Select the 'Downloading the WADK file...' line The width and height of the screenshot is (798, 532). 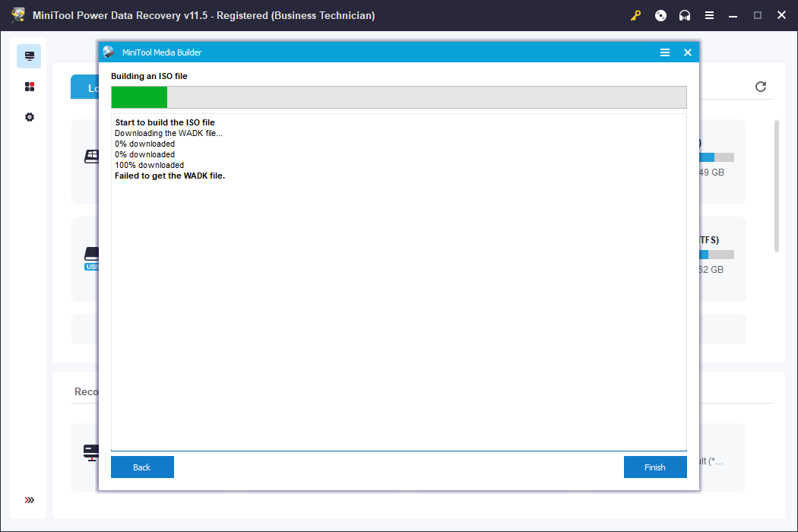169,133
